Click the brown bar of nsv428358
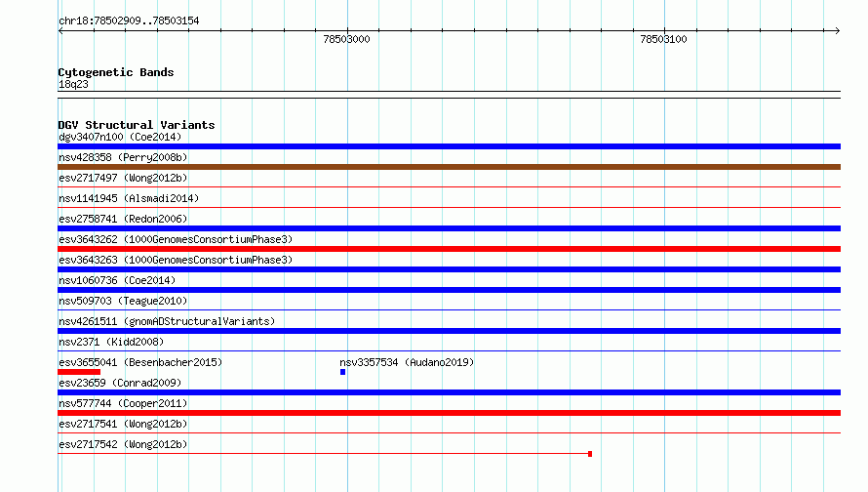868x492 pixels. 449,167
